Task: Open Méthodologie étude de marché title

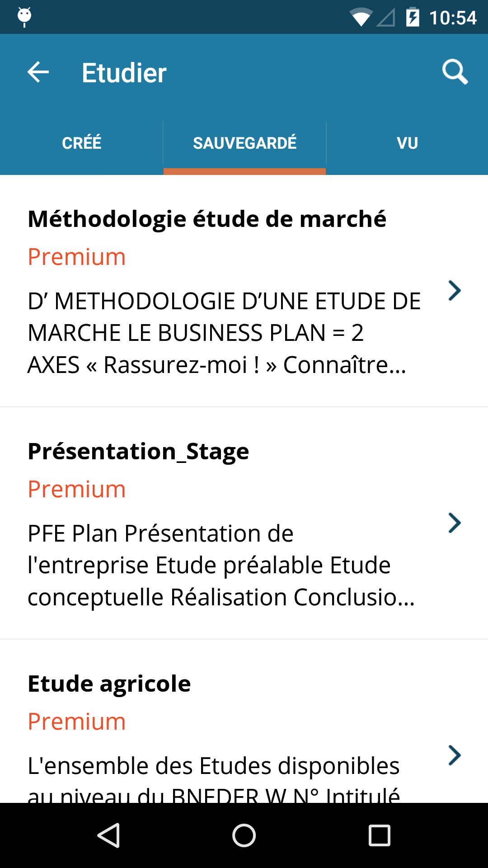Action: (x=207, y=219)
